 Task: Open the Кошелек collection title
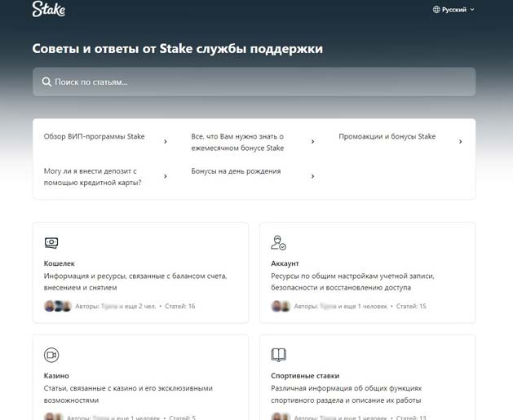click(x=59, y=263)
